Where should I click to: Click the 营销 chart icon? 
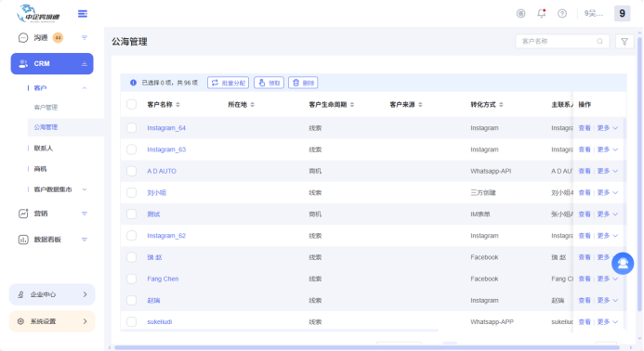23,214
